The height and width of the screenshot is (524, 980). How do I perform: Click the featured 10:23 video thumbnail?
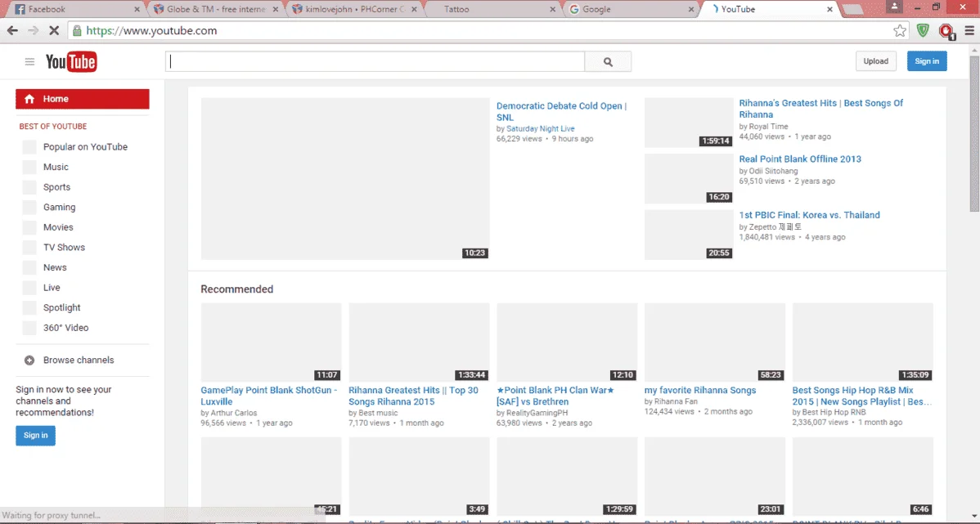[345, 179]
